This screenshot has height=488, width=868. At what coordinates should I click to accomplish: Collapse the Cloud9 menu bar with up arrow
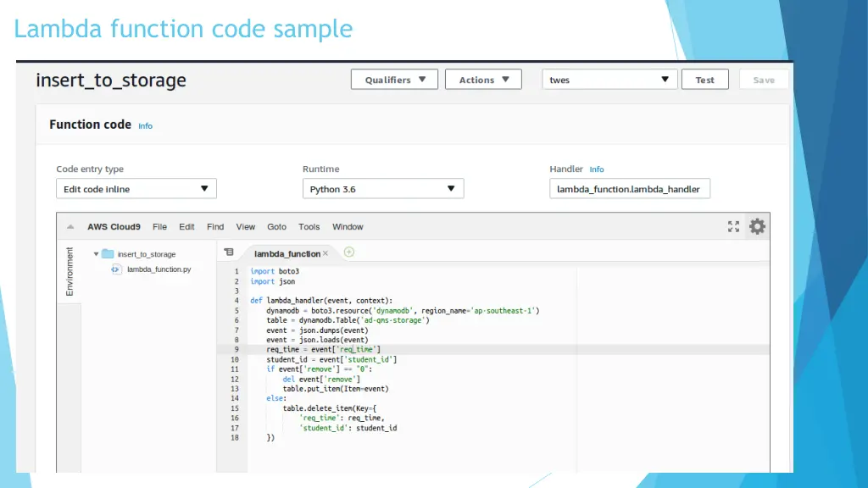tap(70, 227)
